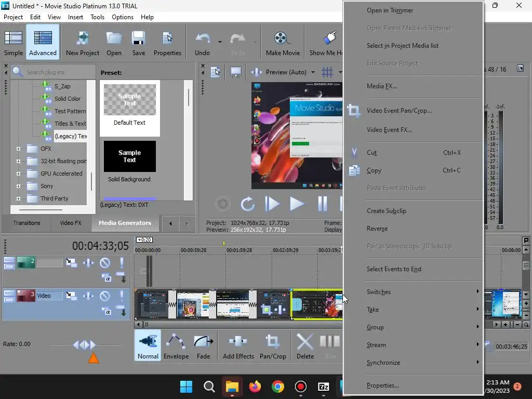The width and height of the screenshot is (532, 399).
Task: Select the Advanced mode button
Action: pos(43,43)
